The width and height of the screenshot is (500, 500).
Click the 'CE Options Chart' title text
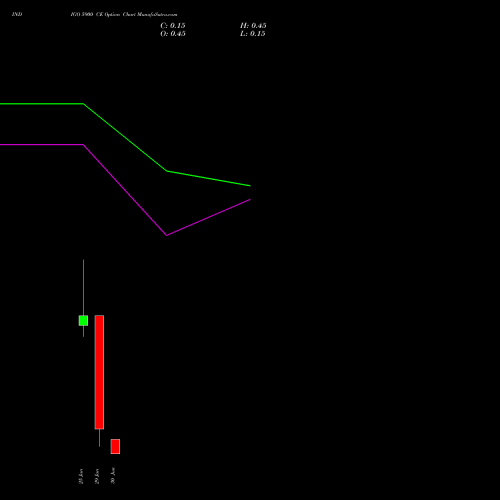point(116,14)
